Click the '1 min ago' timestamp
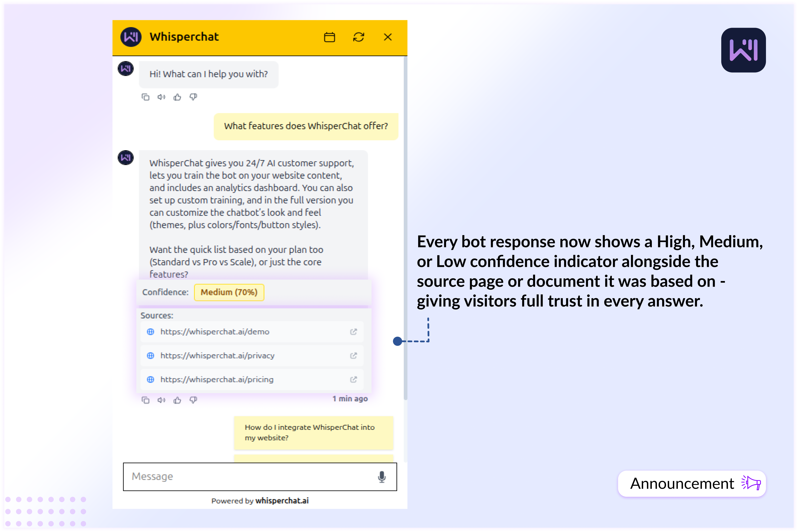Image resolution: width=798 pixels, height=532 pixels. 350,399
